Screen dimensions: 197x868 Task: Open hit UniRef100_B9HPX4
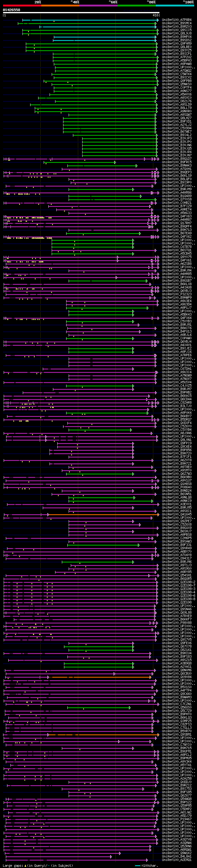click(177, 37)
